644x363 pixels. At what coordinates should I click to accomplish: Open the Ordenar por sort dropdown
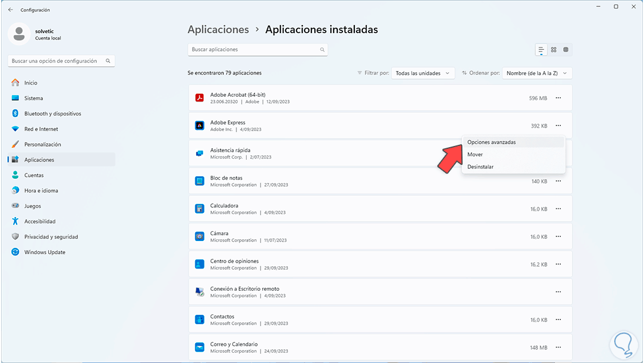[x=536, y=73]
